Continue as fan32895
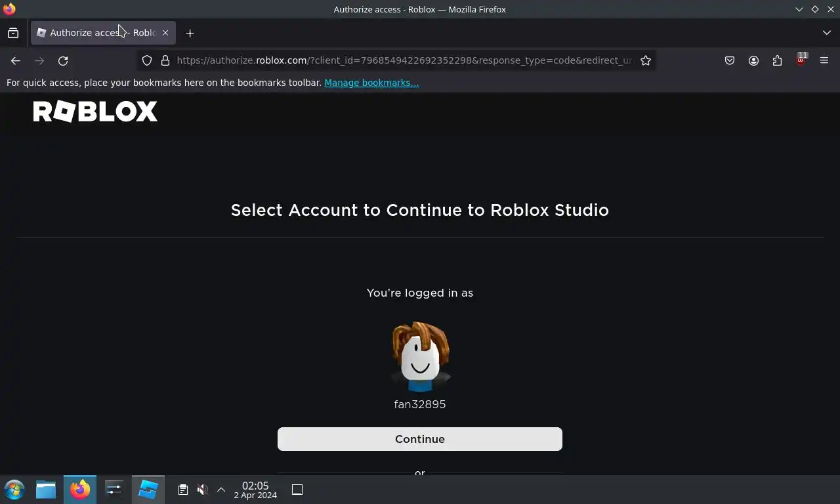840x504 pixels. coord(420,439)
